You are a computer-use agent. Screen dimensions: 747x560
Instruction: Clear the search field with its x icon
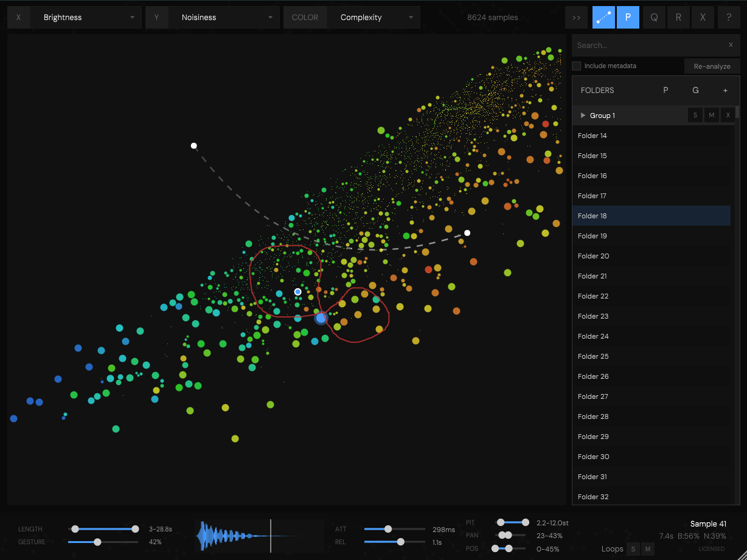[x=731, y=45]
